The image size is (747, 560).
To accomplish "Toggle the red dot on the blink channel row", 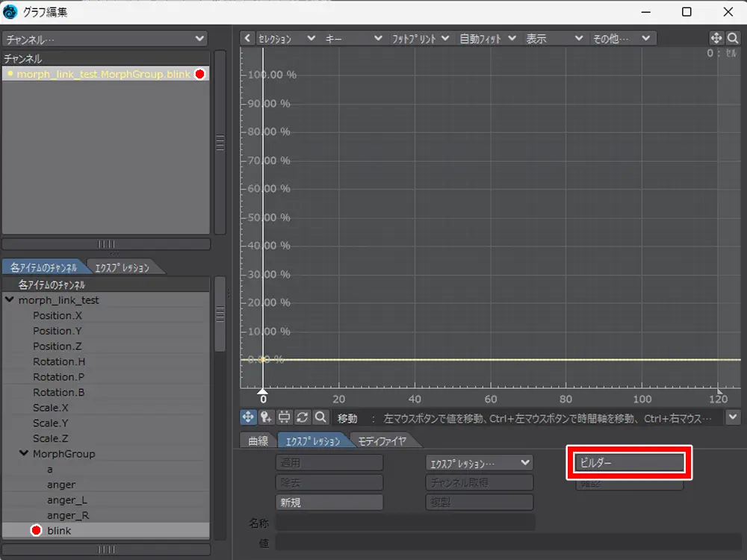I will pos(36,530).
